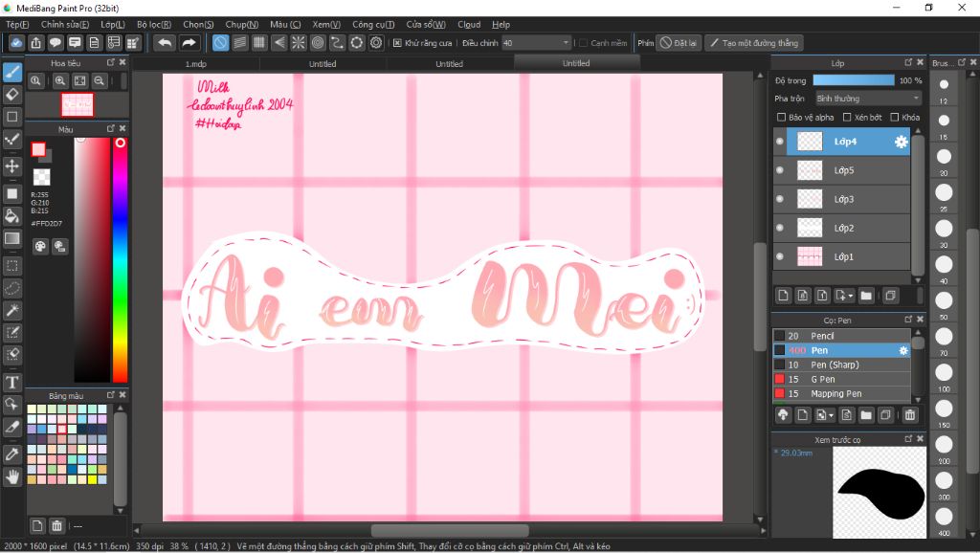Pick the Bucket fill tool
The width and height of the screenshot is (980, 553).
tap(11, 216)
